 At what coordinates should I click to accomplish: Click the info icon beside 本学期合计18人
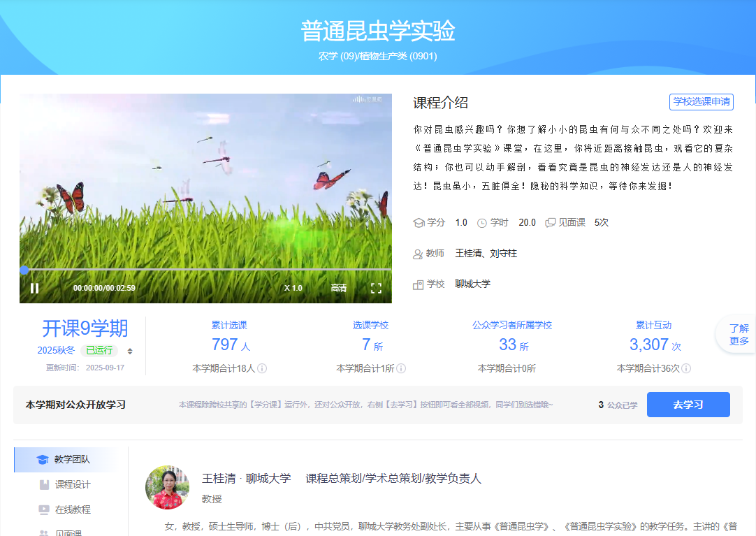coord(262,368)
